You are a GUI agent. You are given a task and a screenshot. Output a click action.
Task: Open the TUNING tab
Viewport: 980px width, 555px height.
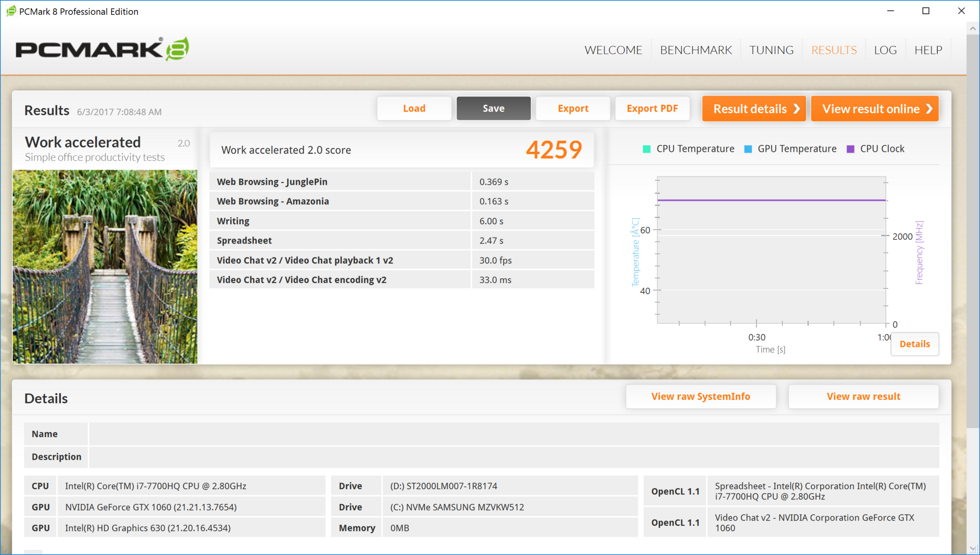(771, 50)
